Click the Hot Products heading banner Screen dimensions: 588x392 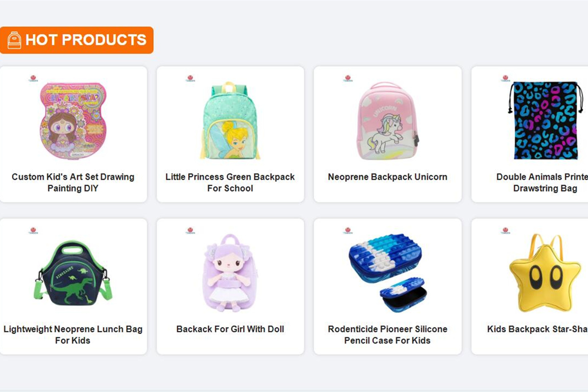click(85, 40)
